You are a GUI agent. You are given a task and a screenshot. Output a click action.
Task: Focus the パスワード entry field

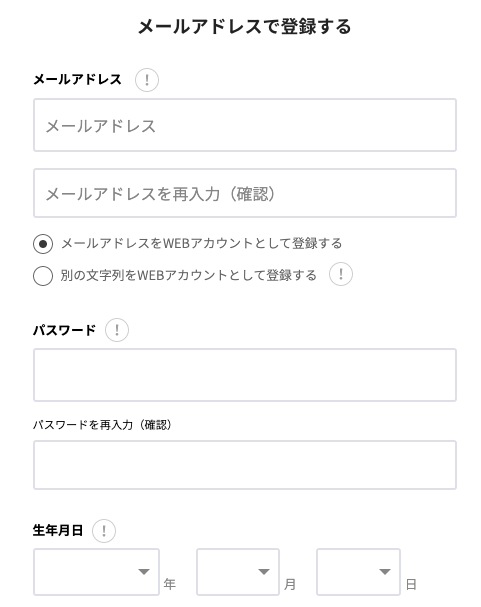(245, 375)
